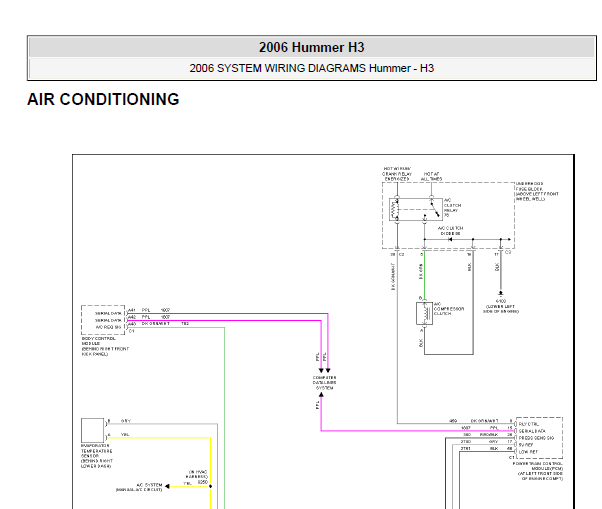Click 'A/C REQ SIG' pin in Body Control Module
602x509 pixels.
click(x=108, y=327)
